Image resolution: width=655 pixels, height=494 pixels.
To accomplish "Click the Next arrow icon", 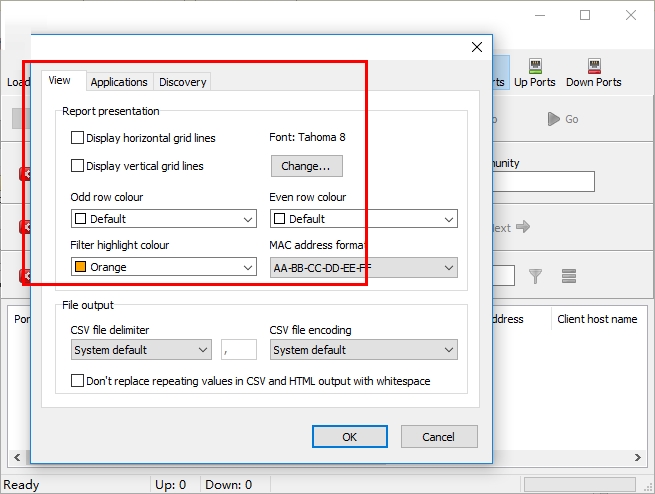I will (x=523, y=227).
